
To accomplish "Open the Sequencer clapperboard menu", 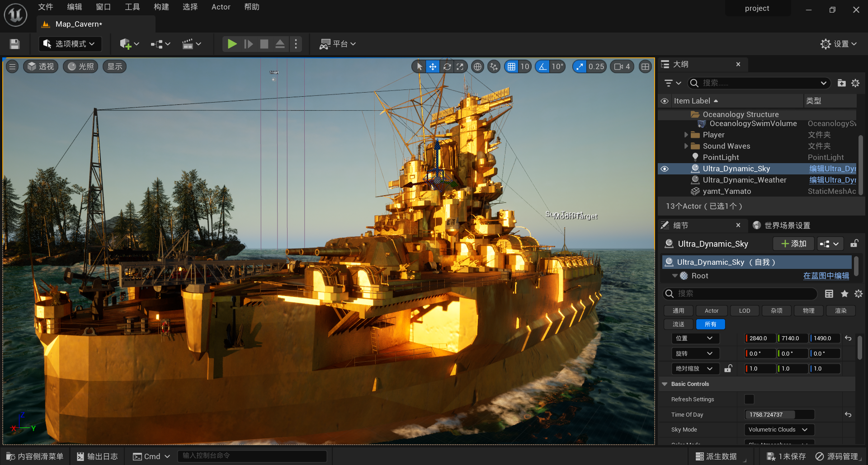I will (x=192, y=44).
